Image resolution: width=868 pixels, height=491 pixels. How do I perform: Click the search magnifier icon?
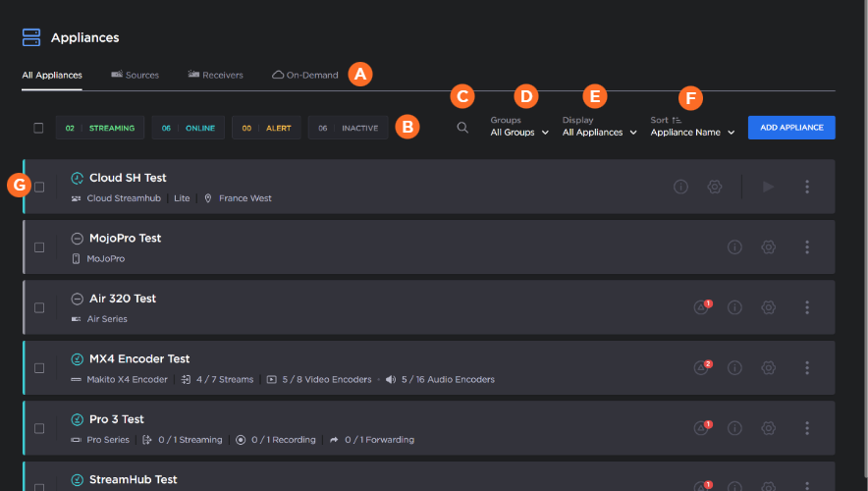point(462,128)
